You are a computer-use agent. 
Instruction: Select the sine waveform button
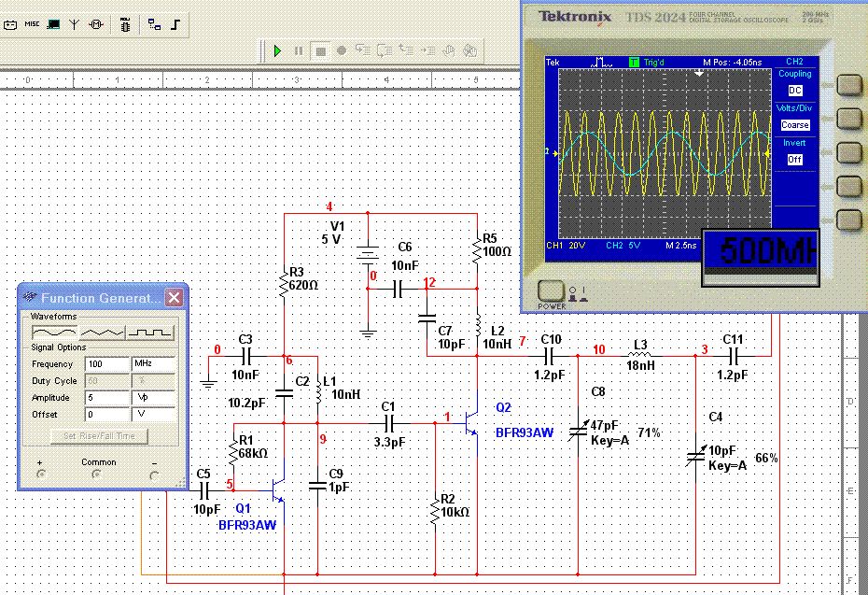tap(54, 332)
